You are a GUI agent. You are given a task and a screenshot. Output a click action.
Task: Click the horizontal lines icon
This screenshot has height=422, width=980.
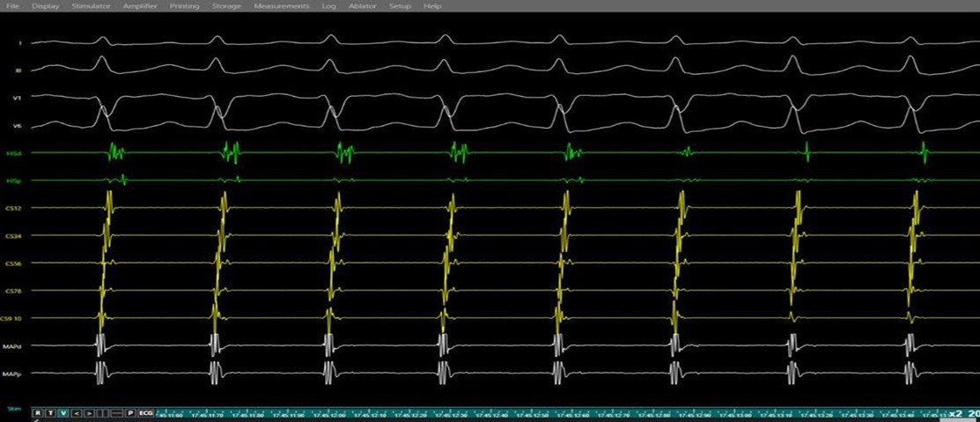pos(116,412)
